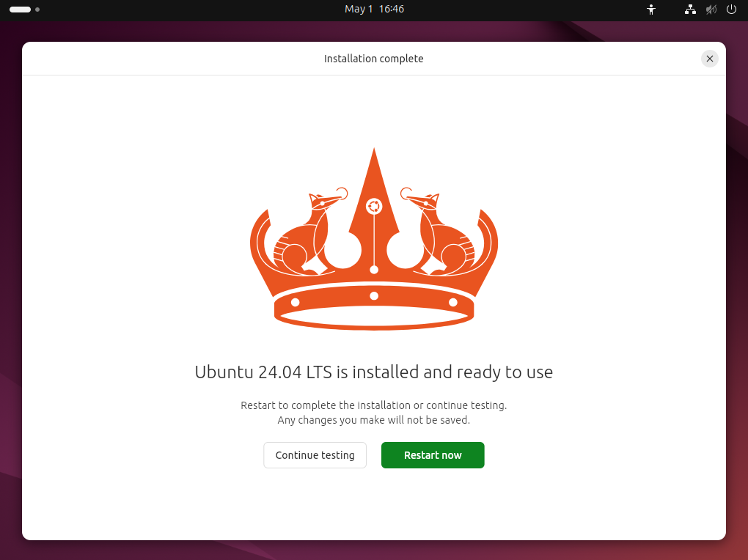Viewport: 748px width, 560px height.
Task: Select the small workspace dot indicator
Action: pyautogui.click(x=37, y=10)
